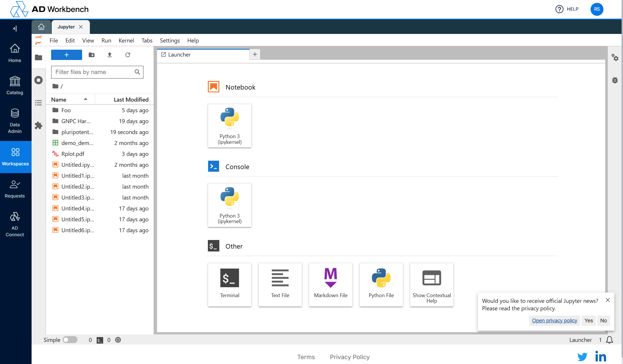Click the new folder icon
Image resolution: width=623 pixels, height=364 pixels.
pyautogui.click(x=92, y=55)
